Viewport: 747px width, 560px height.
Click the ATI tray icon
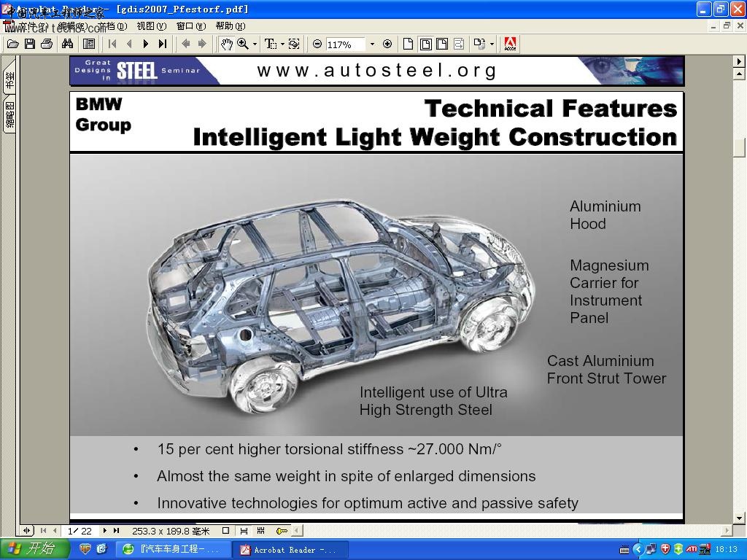click(x=692, y=550)
